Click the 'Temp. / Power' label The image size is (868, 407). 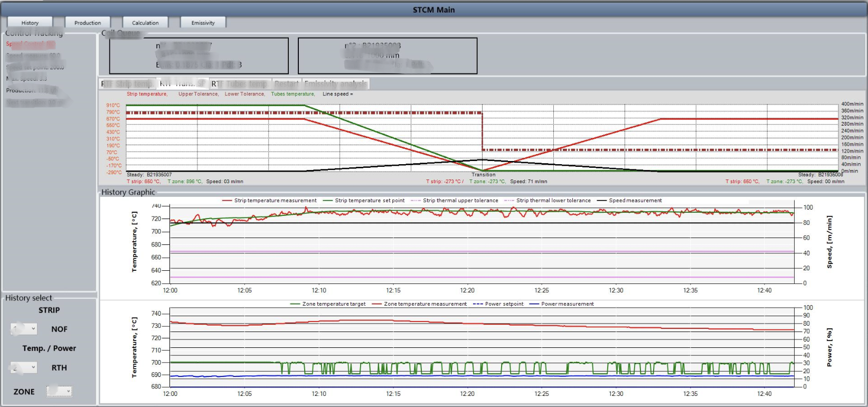[x=49, y=348]
